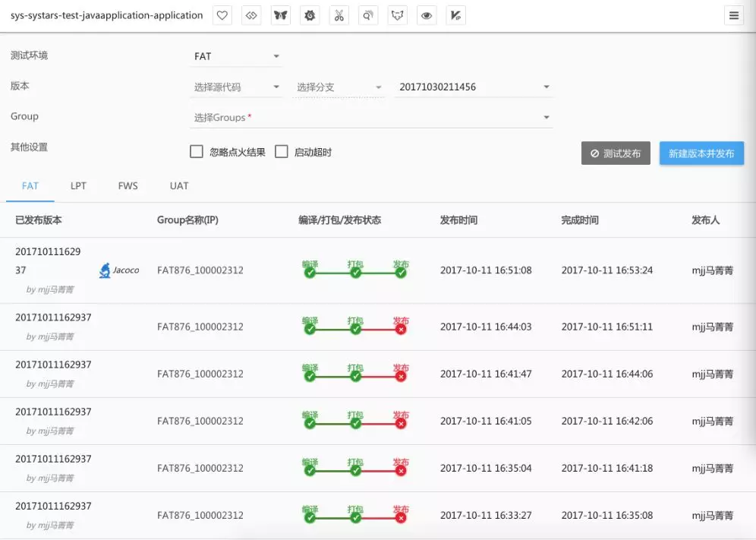The image size is (756, 540).
Task: Click the 测试发布 button
Action: tap(616, 153)
